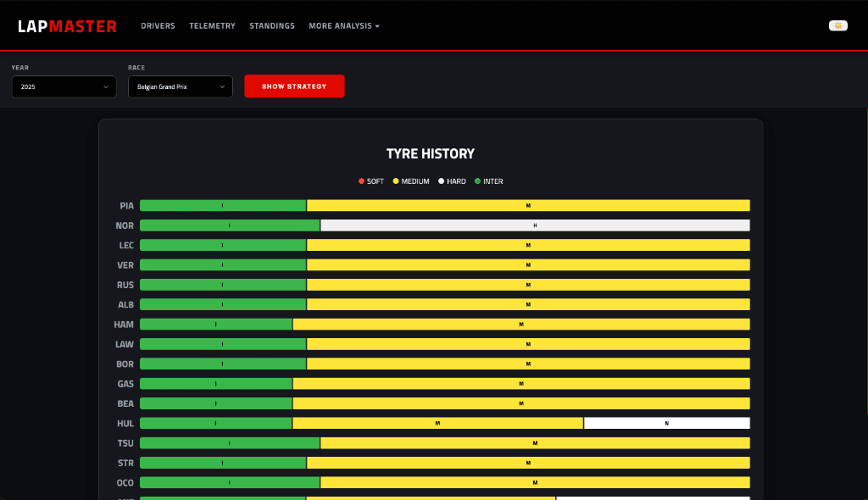
Task: Click the white HARD legend dot
Action: 439,181
